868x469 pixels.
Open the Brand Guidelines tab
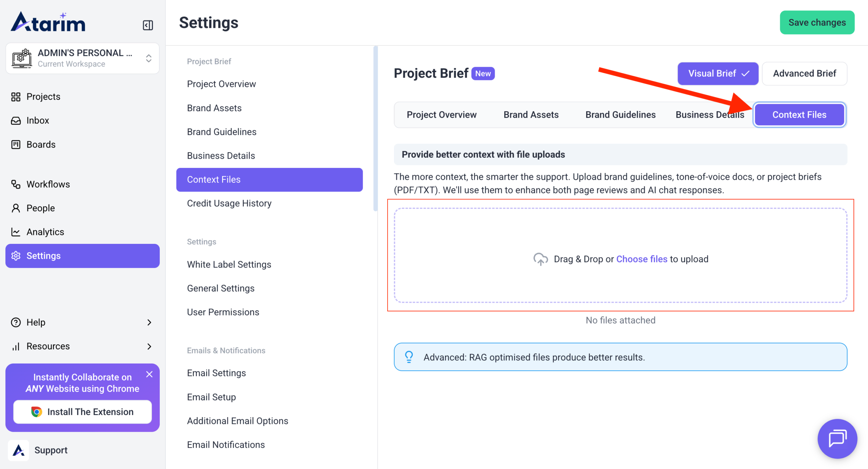620,115
